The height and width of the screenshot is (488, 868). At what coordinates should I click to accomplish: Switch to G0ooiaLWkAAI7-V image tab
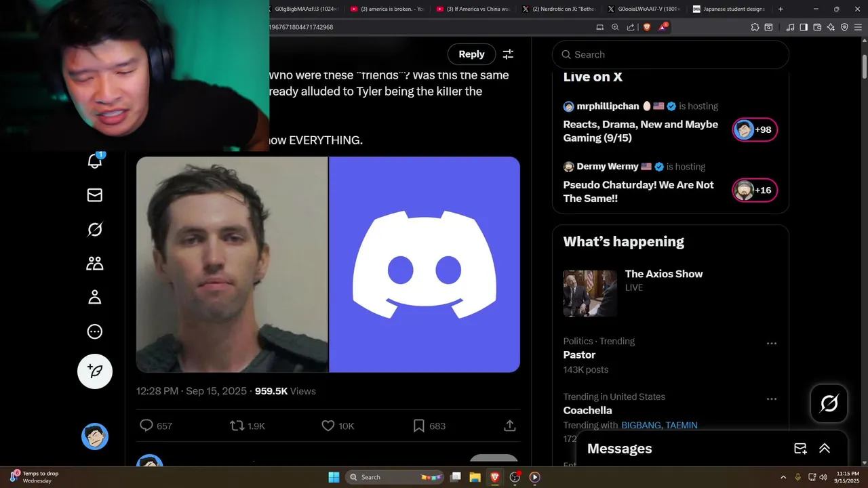point(644,9)
